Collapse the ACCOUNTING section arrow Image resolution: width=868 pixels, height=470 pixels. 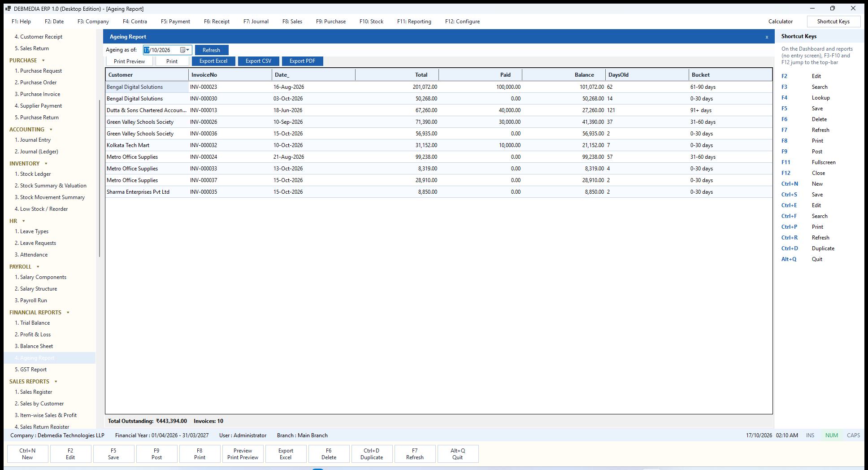tap(51, 130)
